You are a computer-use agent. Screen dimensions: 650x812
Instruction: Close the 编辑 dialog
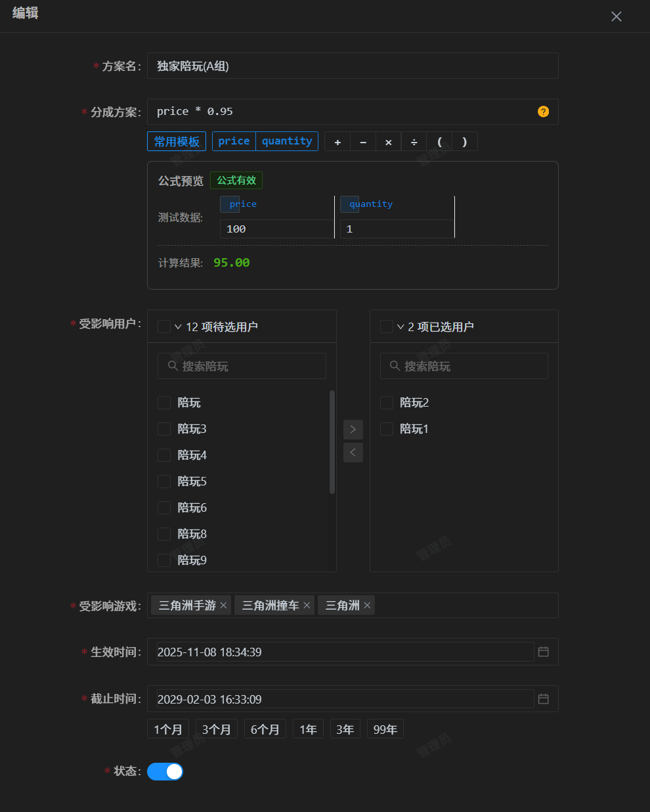pyautogui.click(x=616, y=16)
